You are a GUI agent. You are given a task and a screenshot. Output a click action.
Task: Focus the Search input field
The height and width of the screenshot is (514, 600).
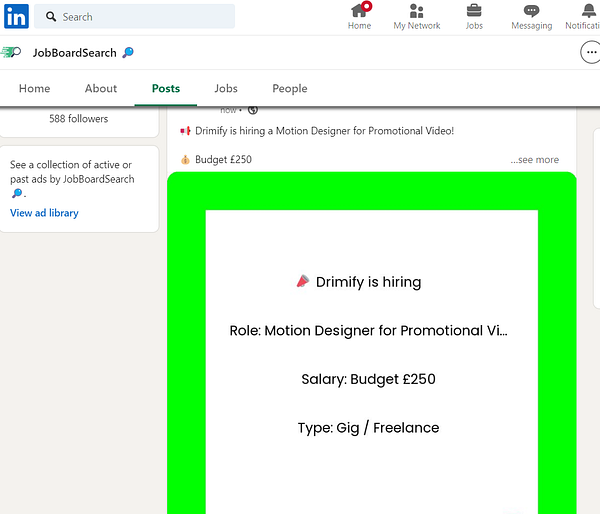pos(134,16)
